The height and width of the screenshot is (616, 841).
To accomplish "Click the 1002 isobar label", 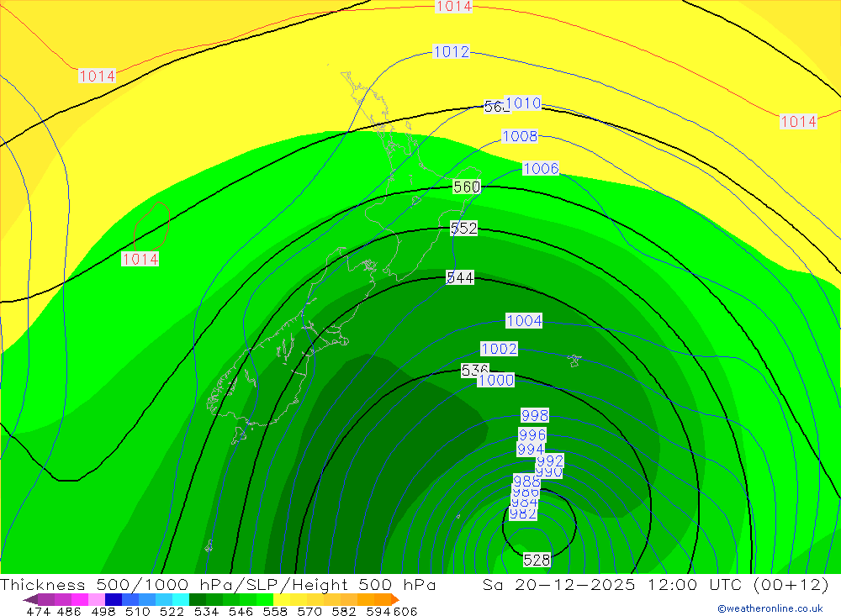I will (x=499, y=349).
